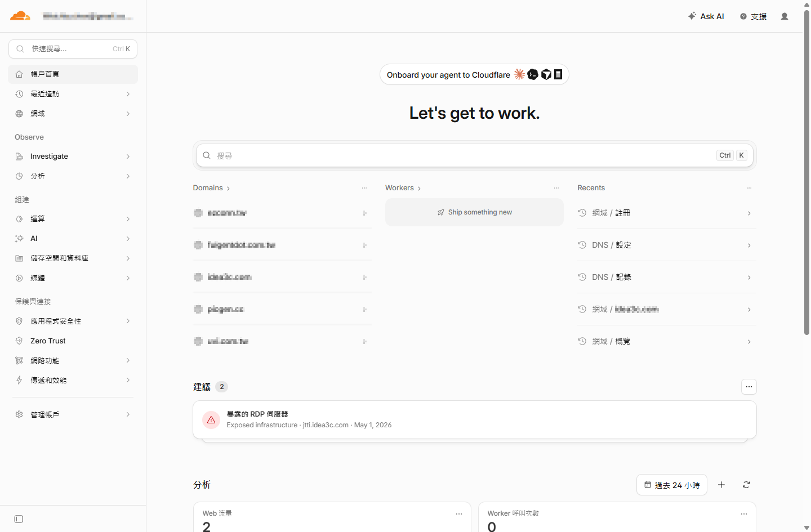This screenshot has height=532, width=811.
Task: Click the Cloudflare logo
Action: click(20, 16)
